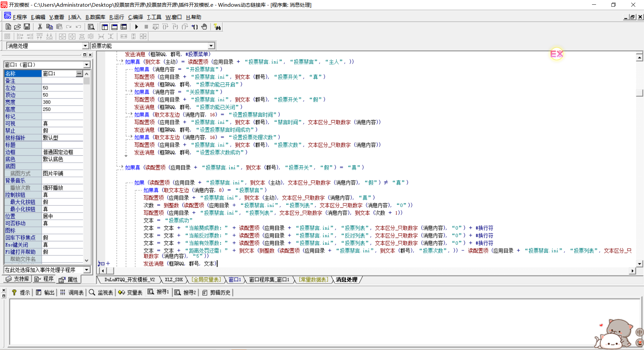Toggle the combined panels layout button

tap(124, 27)
